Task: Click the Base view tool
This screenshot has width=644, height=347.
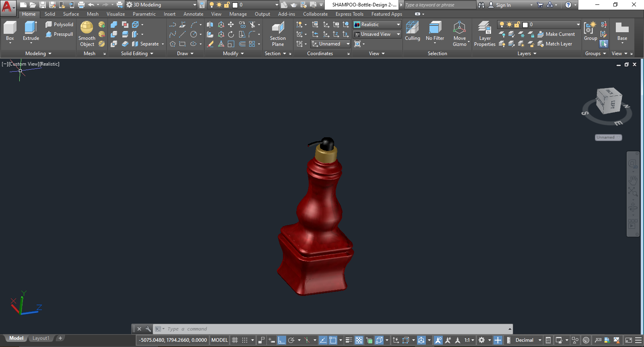Action: [622, 32]
